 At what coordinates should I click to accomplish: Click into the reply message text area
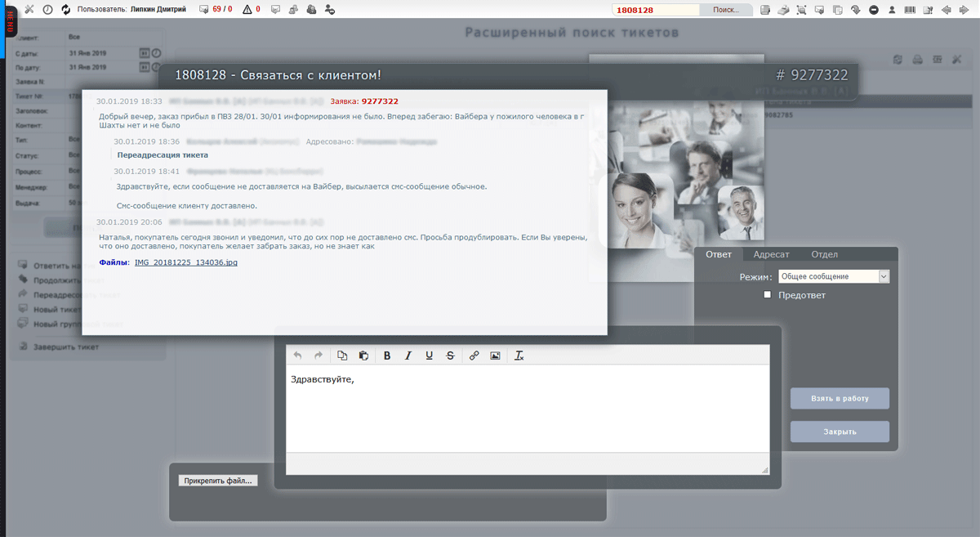pyautogui.click(x=527, y=413)
